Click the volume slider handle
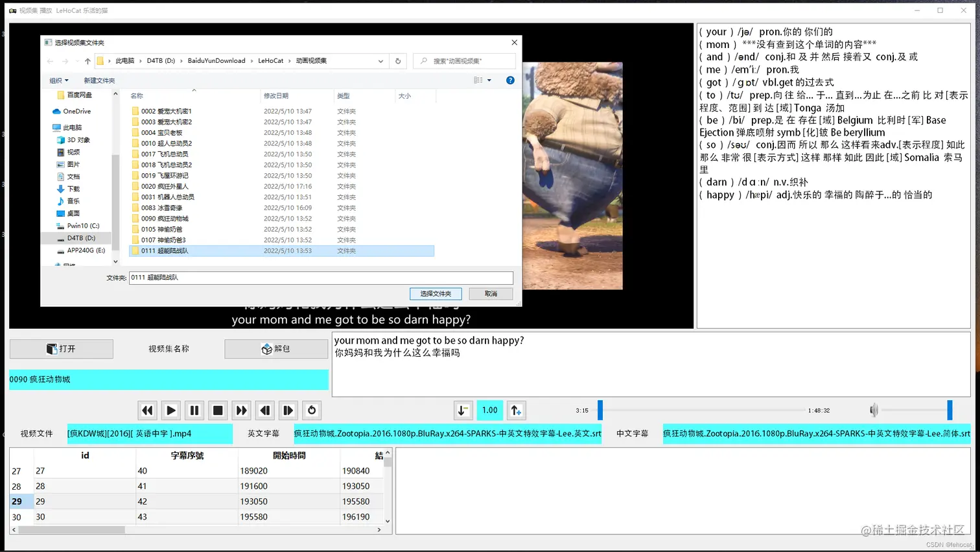 coord(950,410)
